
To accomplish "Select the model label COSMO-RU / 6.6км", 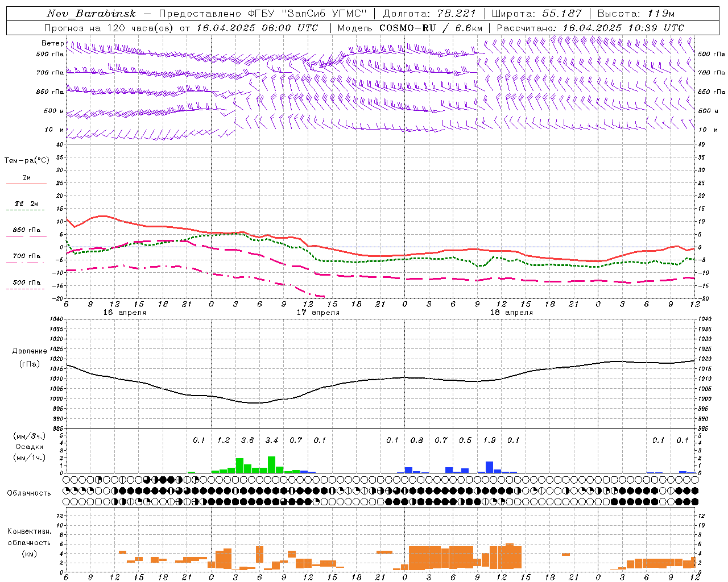I will pos(431,28).
